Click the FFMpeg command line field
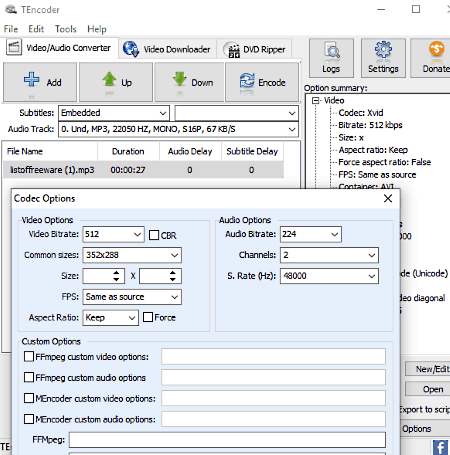Screen dimensions: 450x455 point(227,440)
